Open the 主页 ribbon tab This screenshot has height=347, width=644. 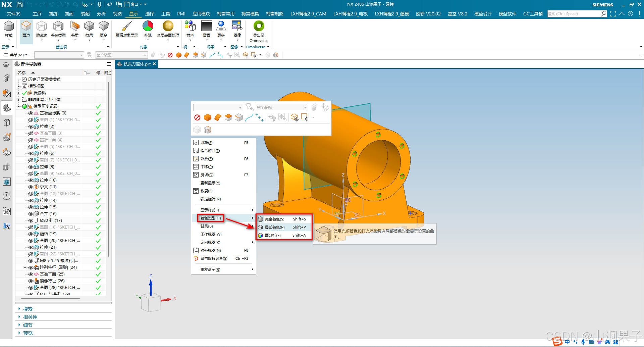point(37,14)
